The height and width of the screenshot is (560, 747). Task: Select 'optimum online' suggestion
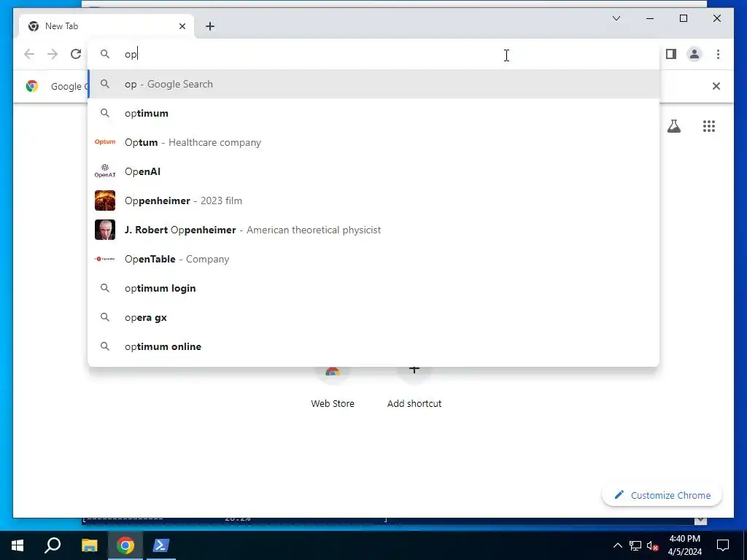coord(373,346)
